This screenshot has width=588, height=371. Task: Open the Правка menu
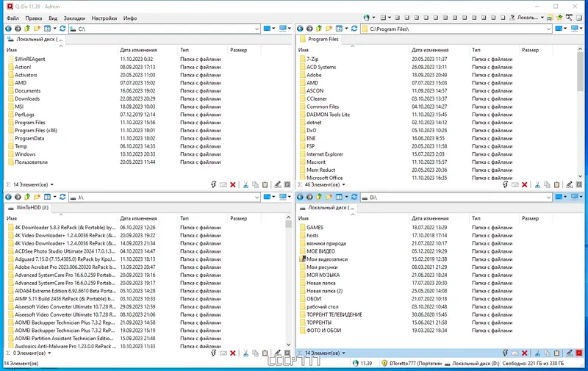[34, 18]
